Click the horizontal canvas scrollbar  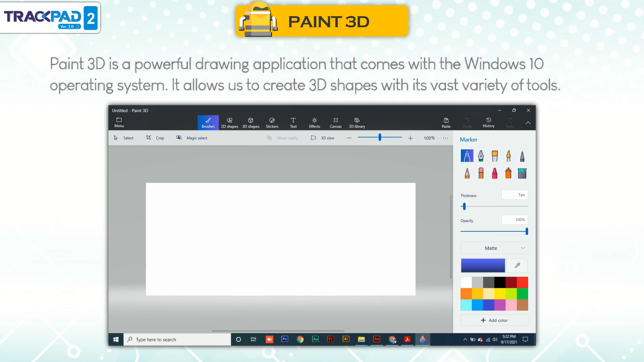point(278,331)
